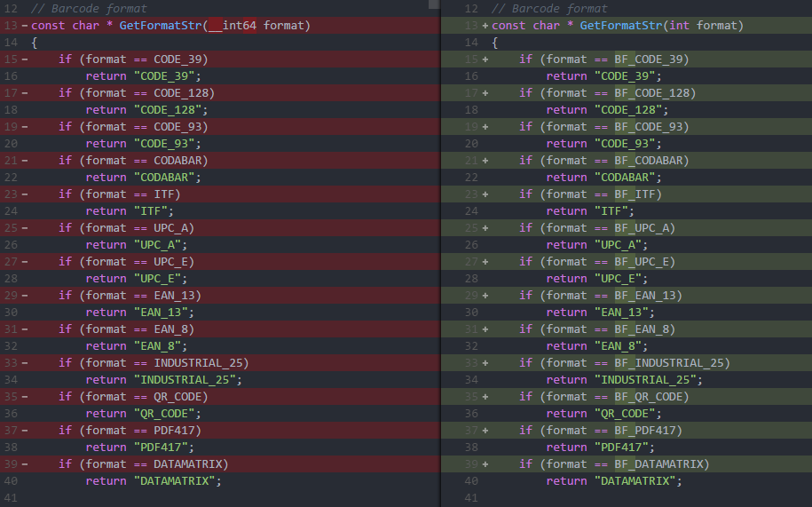Click 'BF_PDF417' on added line 37
The height and width of the screenshot is (507, 812).
point(645,430)
